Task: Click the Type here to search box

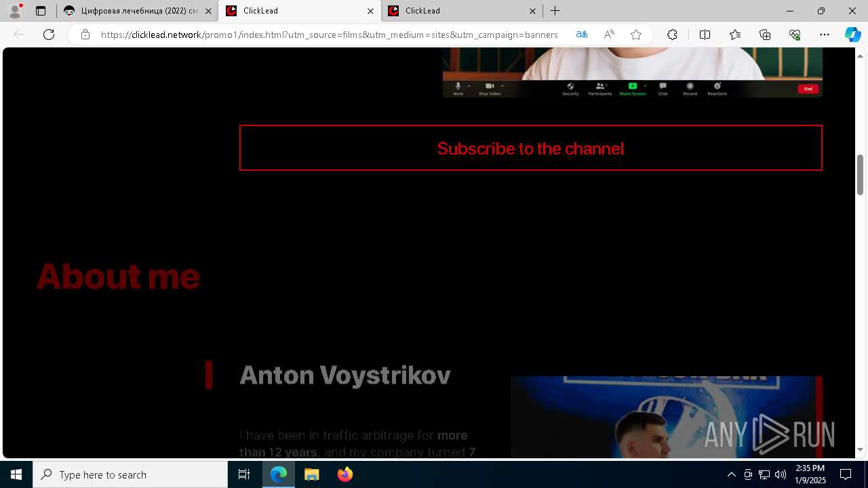Action: tap(130, 474)
